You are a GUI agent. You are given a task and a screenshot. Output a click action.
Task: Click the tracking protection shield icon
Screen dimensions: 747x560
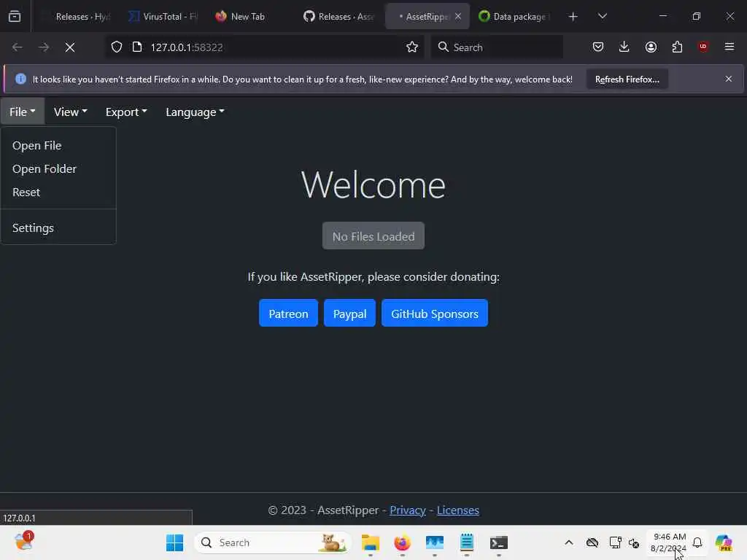117,47
